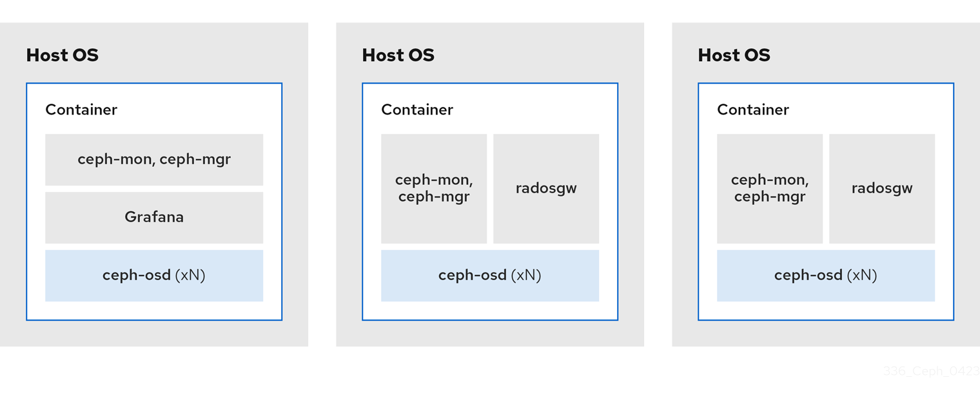
Task: Click the faint 336_Ceph_0423 watermark text
Action: click(930, 371)
